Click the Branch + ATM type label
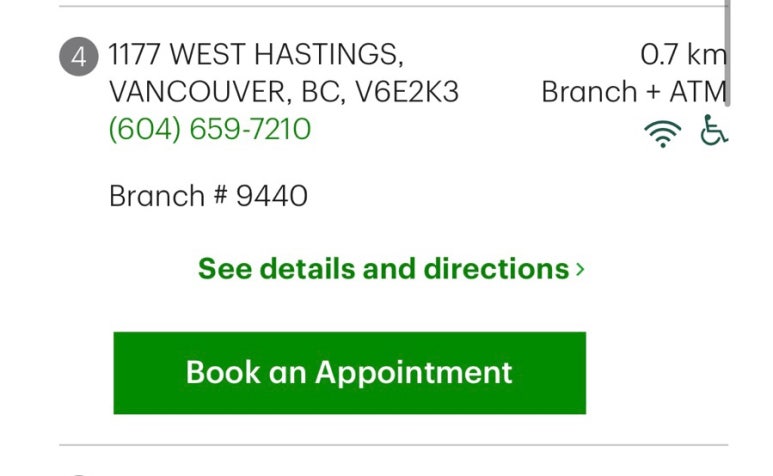 tap(634, 92)
